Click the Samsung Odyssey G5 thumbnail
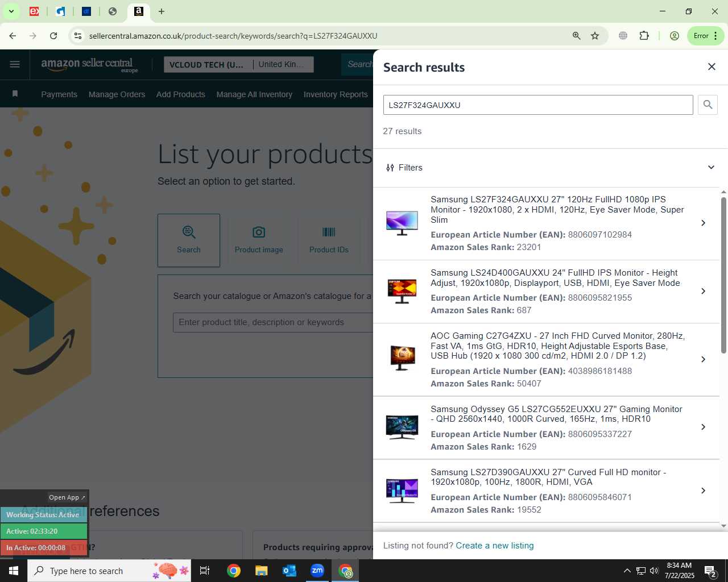The height and width of the screenshot is (582, 728). [x=402, y=427]
